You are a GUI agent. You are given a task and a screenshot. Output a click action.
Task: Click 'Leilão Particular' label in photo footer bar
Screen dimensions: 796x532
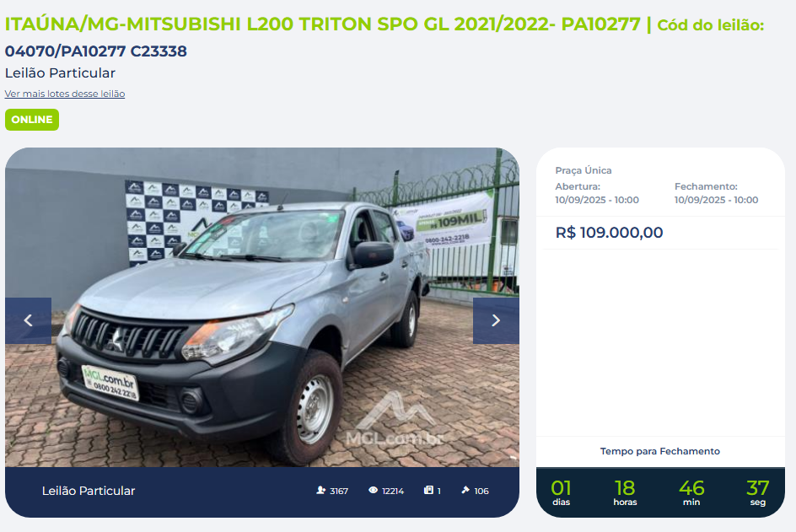[89, 491]
